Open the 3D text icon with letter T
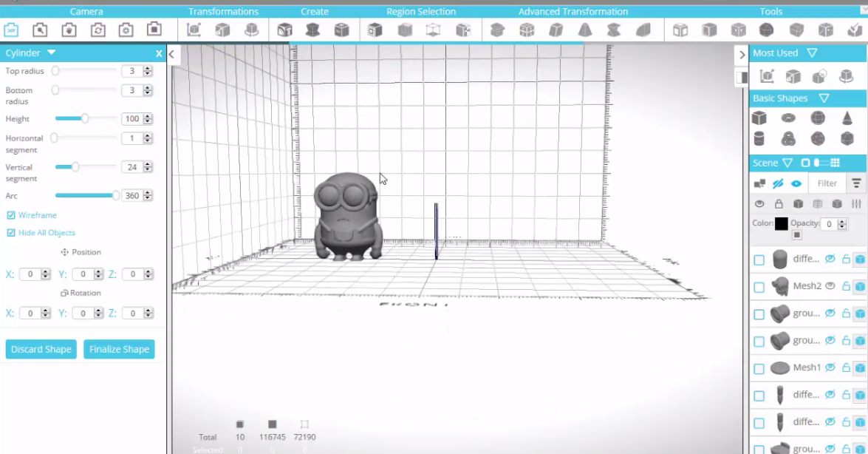 pyautogui.click(x=284, y=30)
